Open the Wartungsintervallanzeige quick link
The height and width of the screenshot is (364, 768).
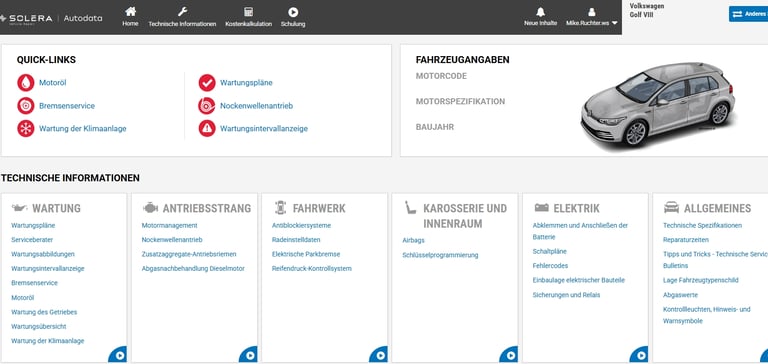point(264,128)
